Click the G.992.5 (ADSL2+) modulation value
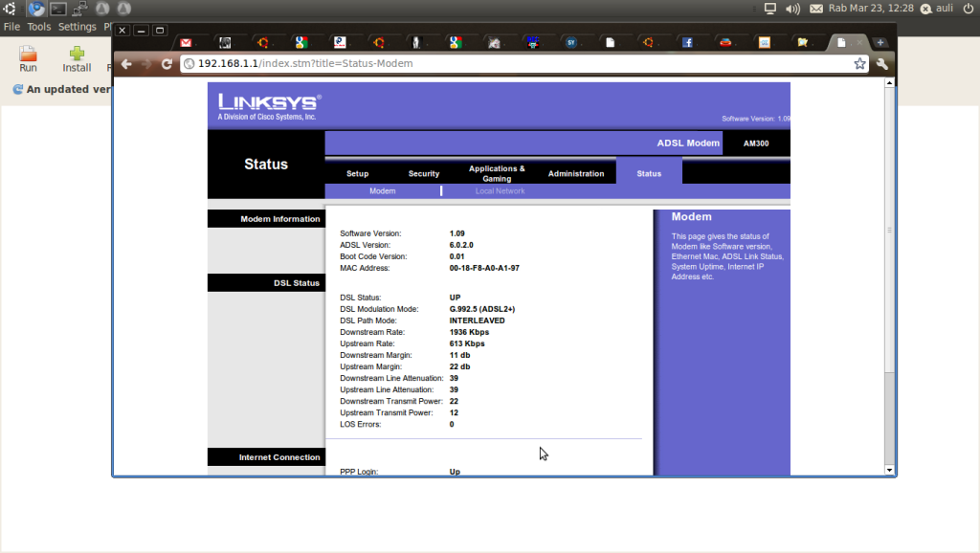Viewport: 980px width, 553px height. coord(482,309)
